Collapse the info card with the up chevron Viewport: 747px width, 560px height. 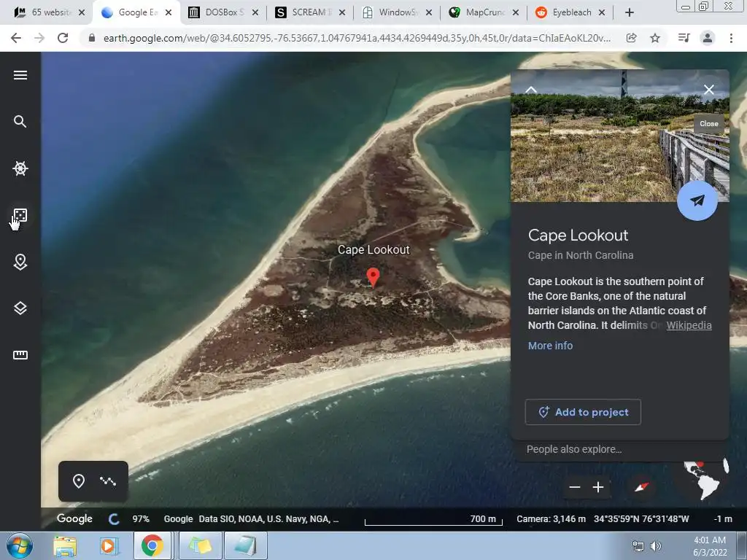[531, 90]
